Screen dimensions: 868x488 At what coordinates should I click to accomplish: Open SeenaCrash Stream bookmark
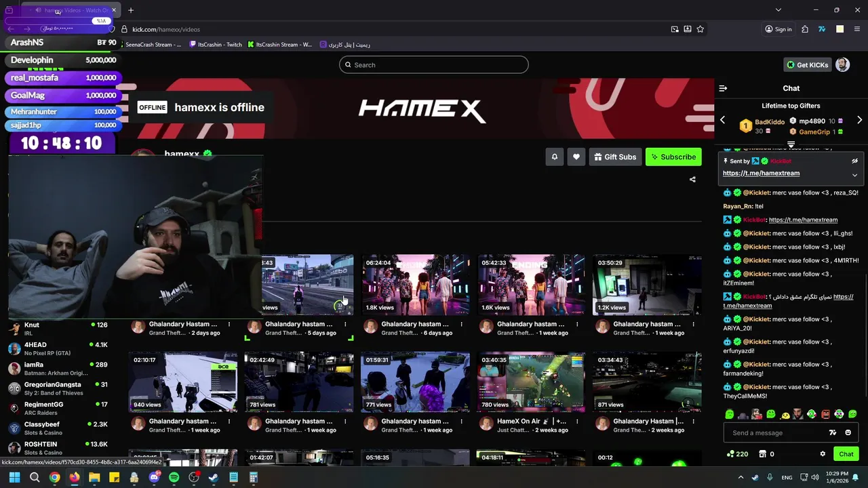pos(153,45)
